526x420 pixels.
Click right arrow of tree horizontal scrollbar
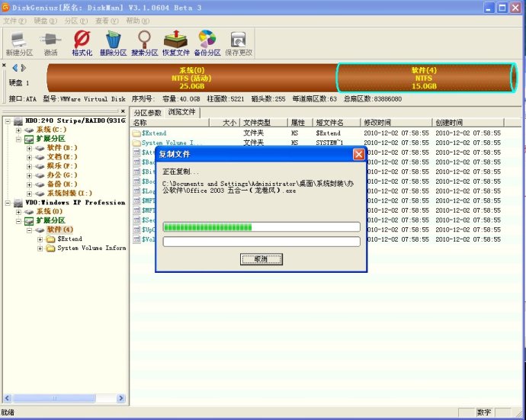coord(121,398)
